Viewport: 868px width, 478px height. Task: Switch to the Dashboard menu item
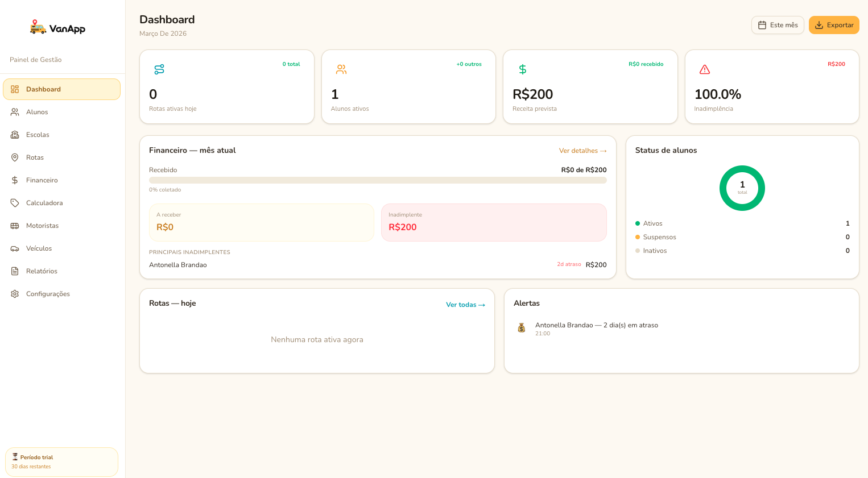coord(43,89)
